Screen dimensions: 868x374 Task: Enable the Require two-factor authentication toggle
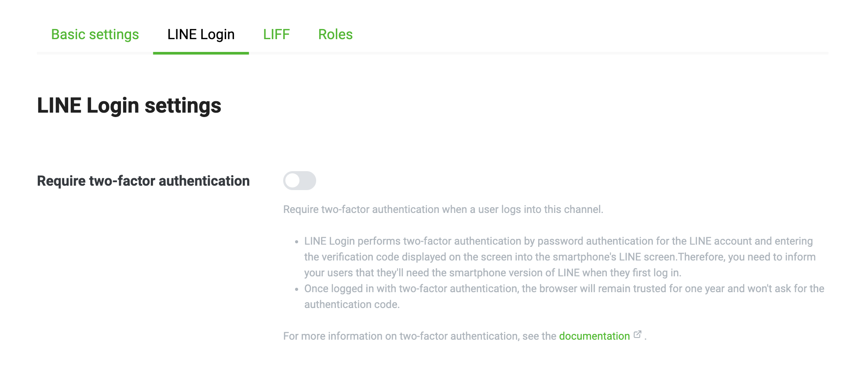coord(299,180)
